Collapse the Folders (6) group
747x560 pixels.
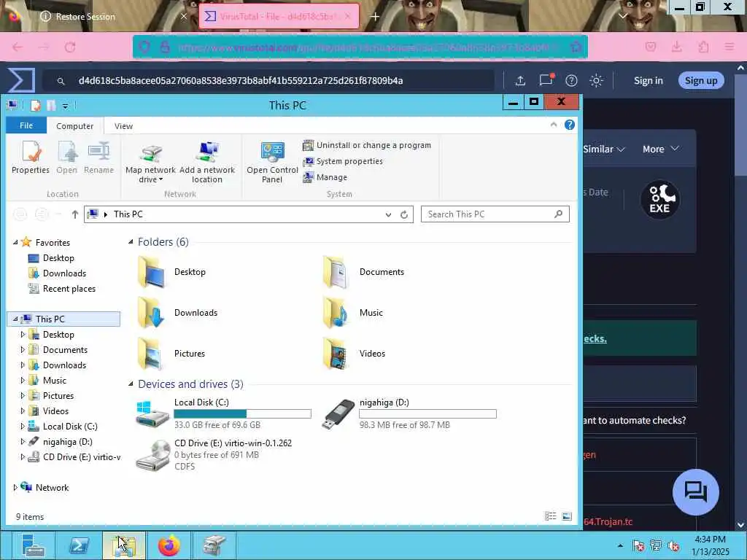pos(131,242)
